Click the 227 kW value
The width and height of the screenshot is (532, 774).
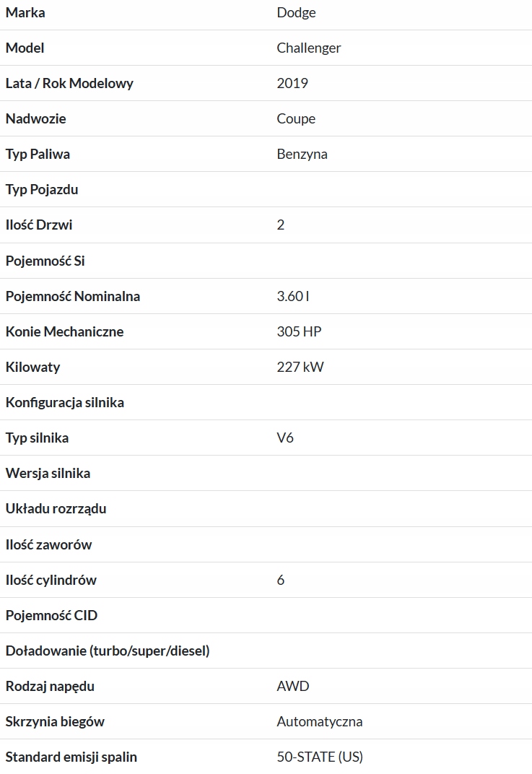pyautogui.click(x=300, y=367)
